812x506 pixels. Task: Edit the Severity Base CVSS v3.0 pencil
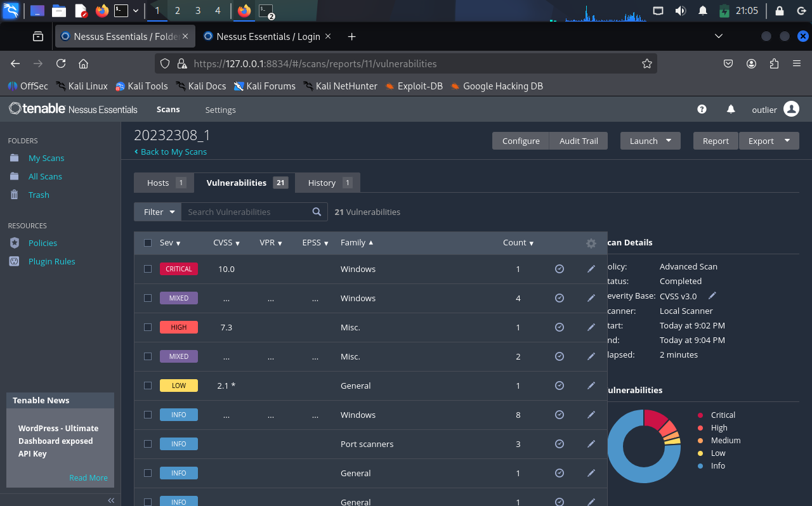[x=712, y=295]
